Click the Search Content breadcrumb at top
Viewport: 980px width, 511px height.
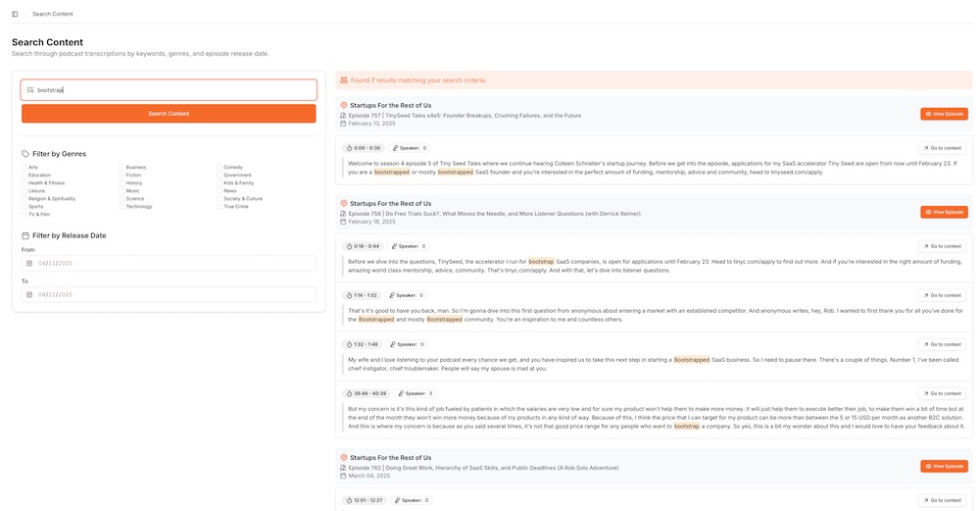[53, 14]
